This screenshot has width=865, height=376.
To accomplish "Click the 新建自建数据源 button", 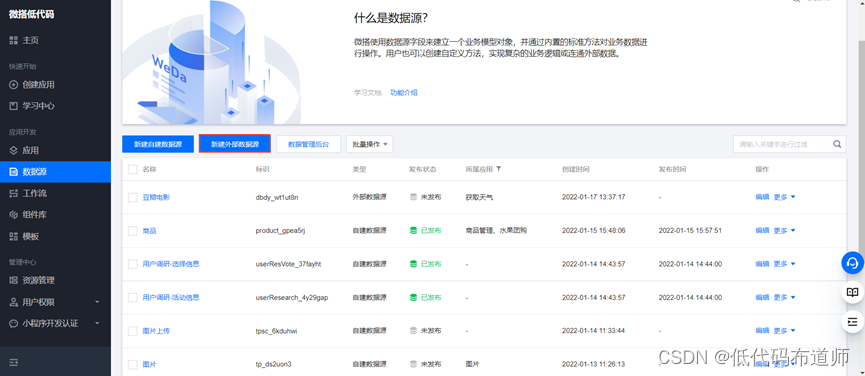I will click(x=158, y=144).
